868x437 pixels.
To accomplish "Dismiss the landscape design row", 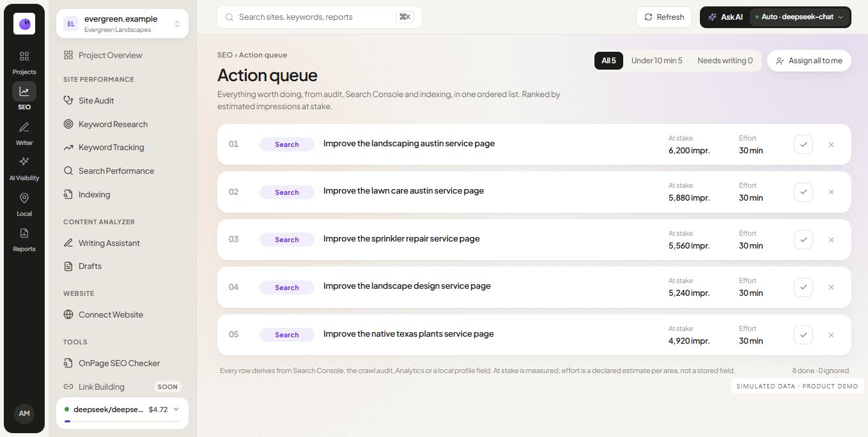I will [x=831, y=287].
